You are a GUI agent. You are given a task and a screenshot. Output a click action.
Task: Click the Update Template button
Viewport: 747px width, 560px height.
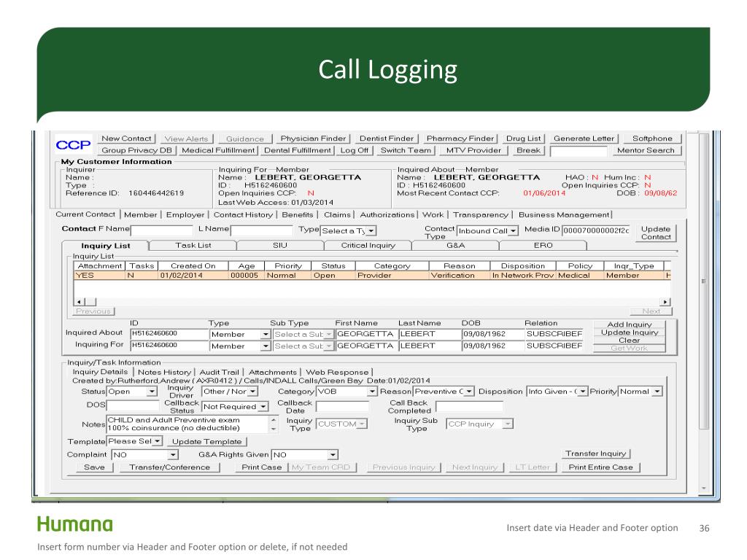(x=206, y=441)
